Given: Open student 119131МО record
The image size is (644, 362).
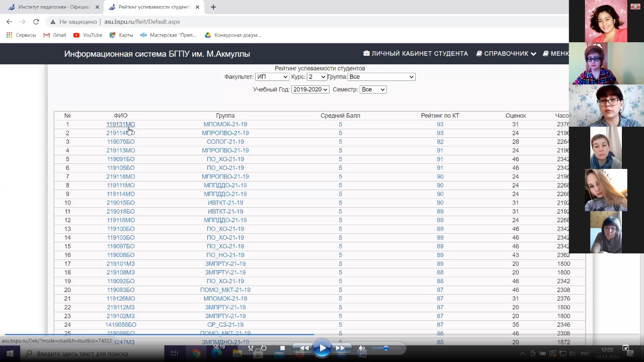Looking at the screenshot, I should click(120, 124).
